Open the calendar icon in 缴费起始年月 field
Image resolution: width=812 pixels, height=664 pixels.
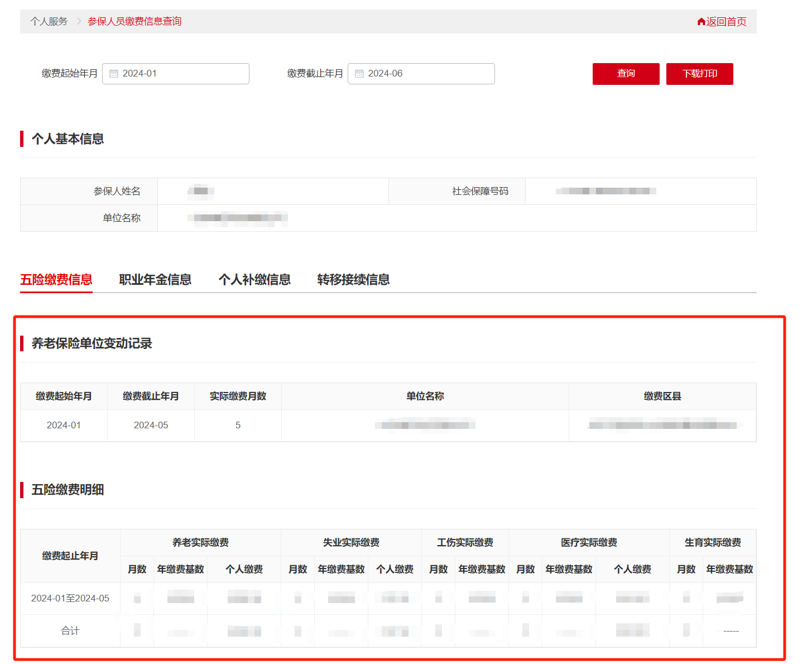(114, 73)
